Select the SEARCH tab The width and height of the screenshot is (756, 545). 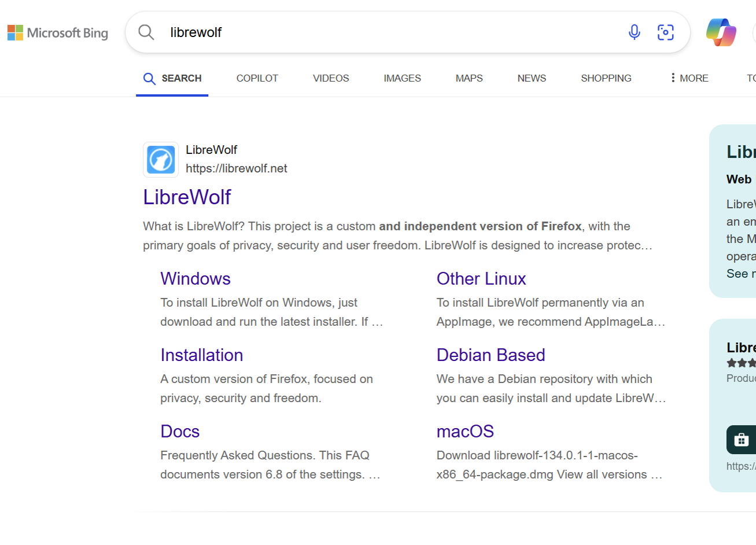coord(172,78)
